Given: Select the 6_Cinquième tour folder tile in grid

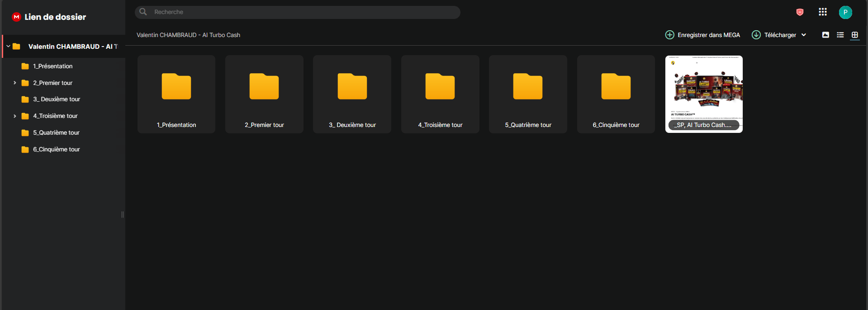Looking at the screenshot, I should [616, 94].
